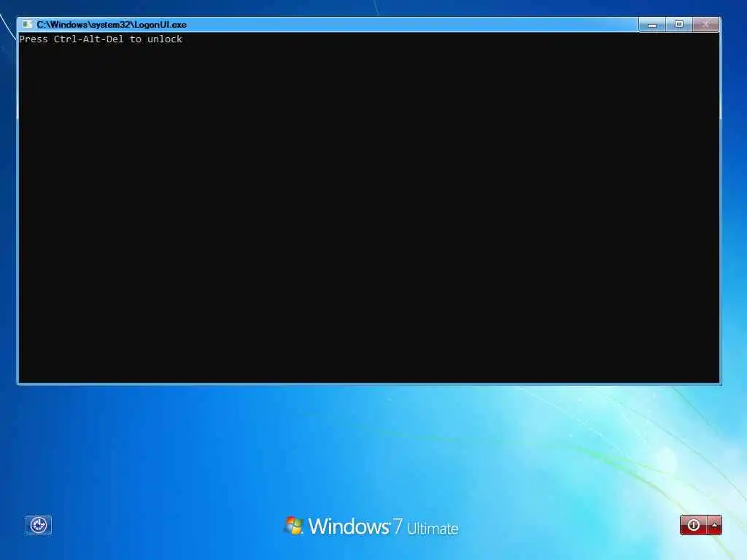Click the 'Press Ctrl-Alt-Del to unlock' text
Viewport: 747px width, 560px height.
pos(101,39)
